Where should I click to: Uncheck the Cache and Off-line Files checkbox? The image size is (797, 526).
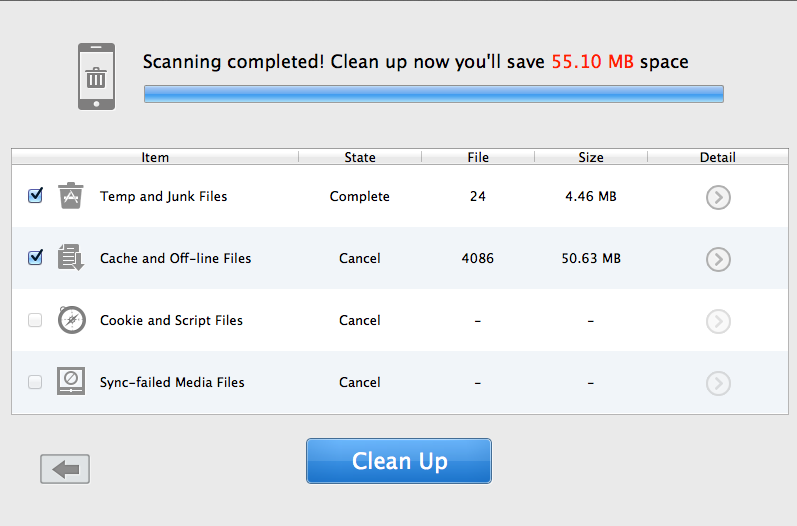click(x=35, y=258)
